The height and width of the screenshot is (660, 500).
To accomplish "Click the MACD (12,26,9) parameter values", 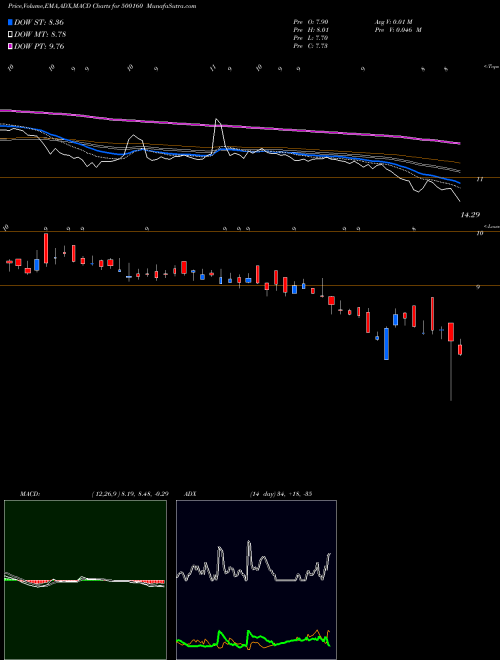I will pyautogui.click(x=130, y=494).
